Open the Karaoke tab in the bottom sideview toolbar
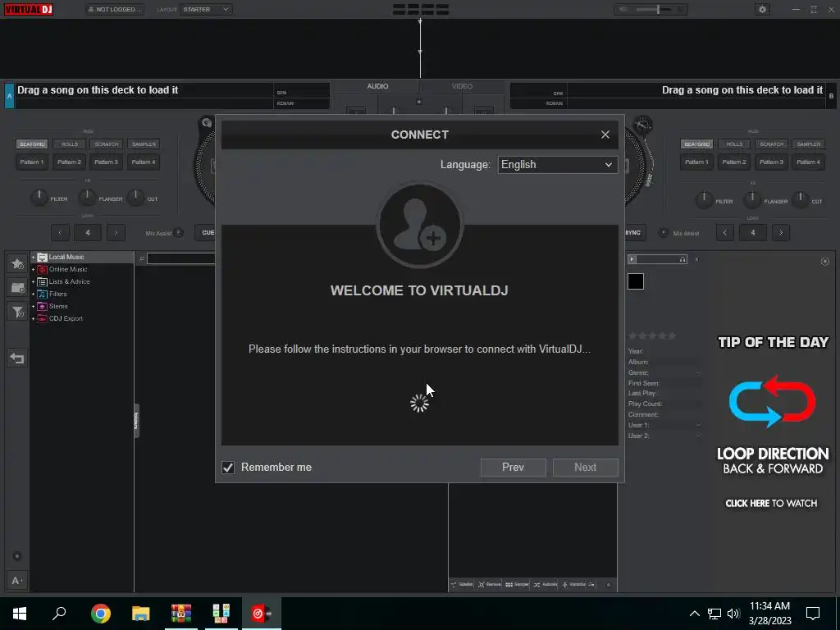Viewport: 840px width, 630px height. tap(573, 584)
